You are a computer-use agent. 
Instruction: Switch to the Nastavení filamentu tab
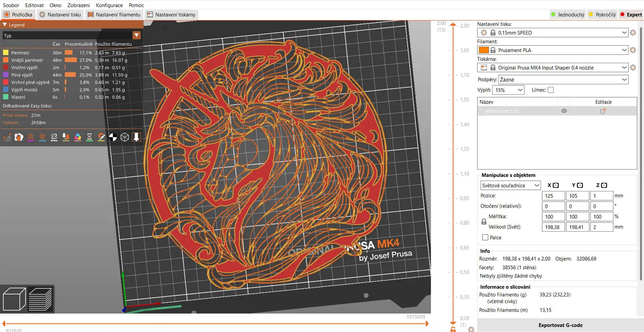tap(114, 15)
